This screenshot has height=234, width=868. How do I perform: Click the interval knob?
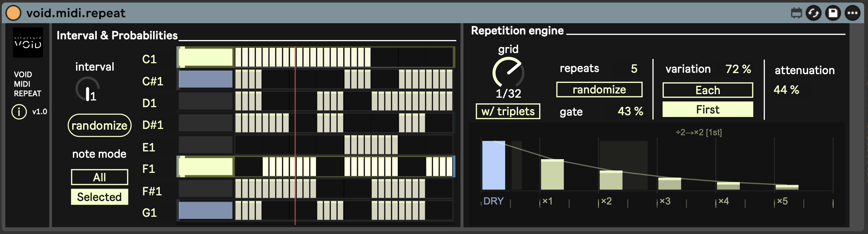pos(88,89)
